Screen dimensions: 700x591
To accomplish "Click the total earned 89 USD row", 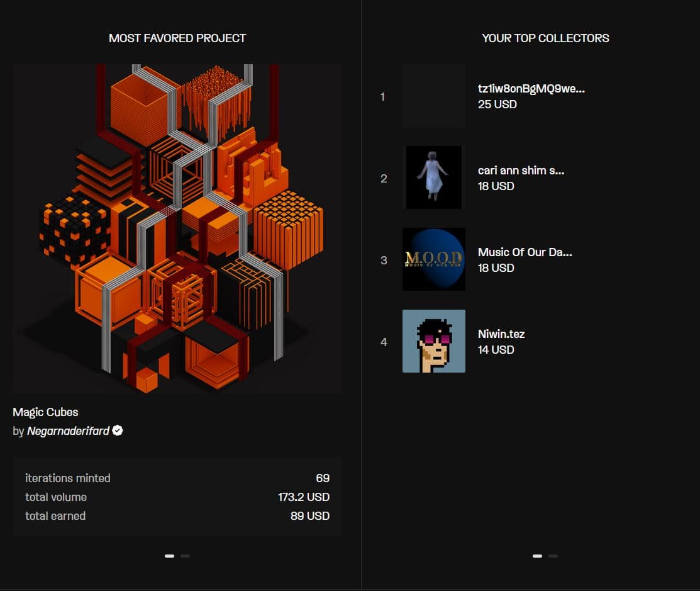I will pyautogui.click(x=177, y=516).
